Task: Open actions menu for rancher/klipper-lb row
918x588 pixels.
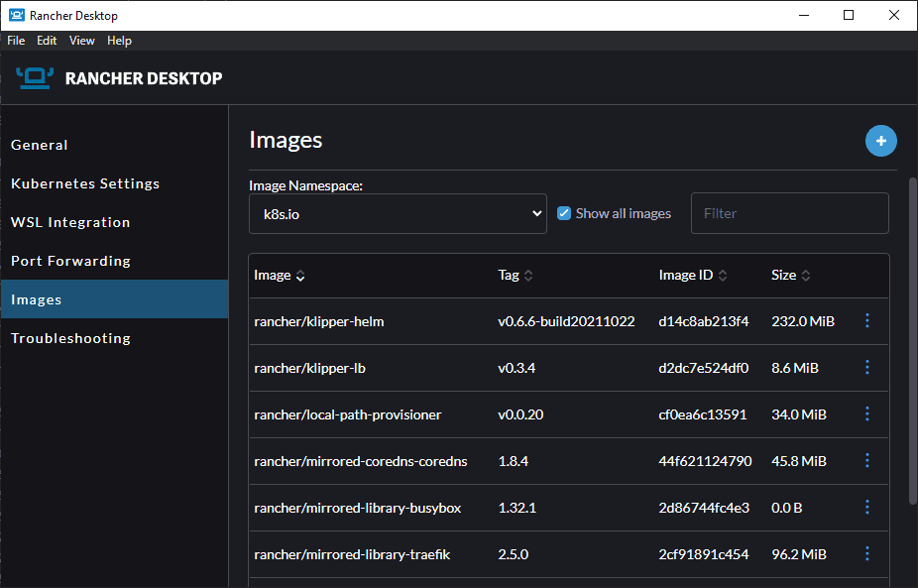Action: point(867,368)
